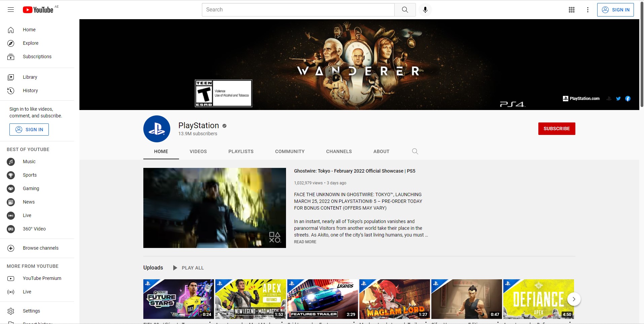Activate voice search microphone
Screen dimensions: 644x324
tap(425, 10)
